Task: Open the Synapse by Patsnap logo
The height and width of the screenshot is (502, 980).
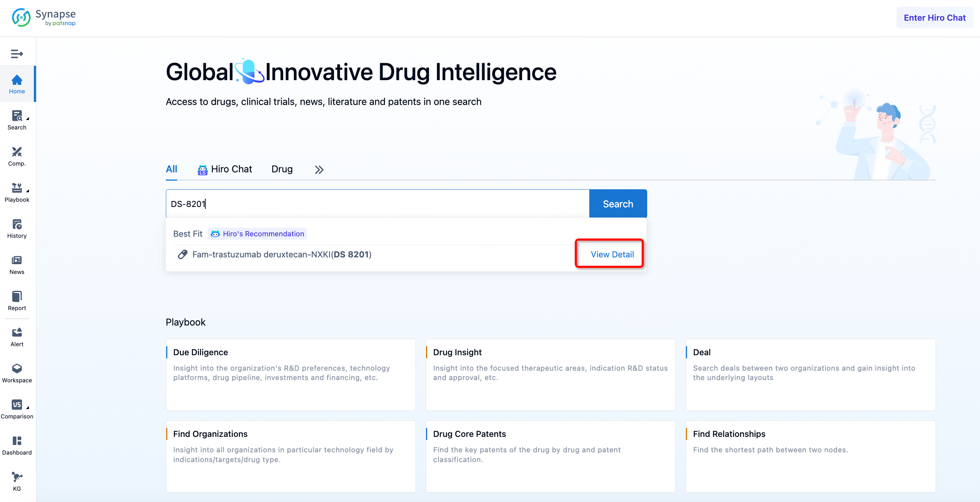Action: click(44, 18)
